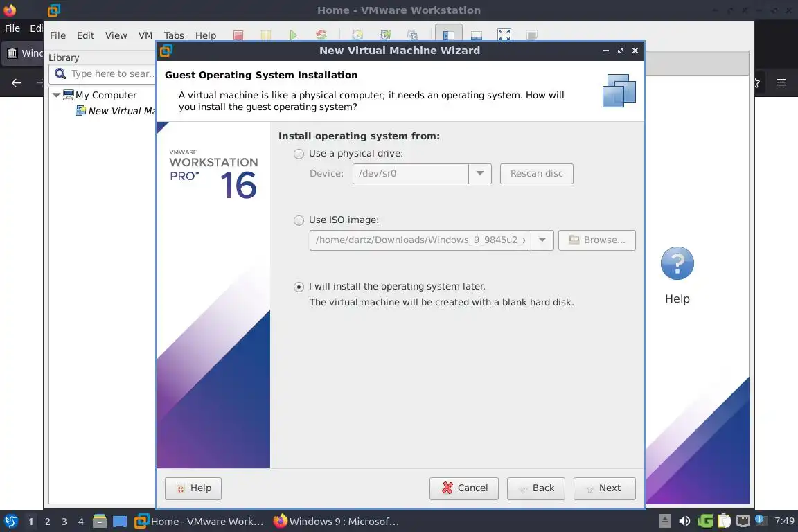Collapse the My Computer tree node
This screenshot has width=798, height=532.
click(56, 95)
